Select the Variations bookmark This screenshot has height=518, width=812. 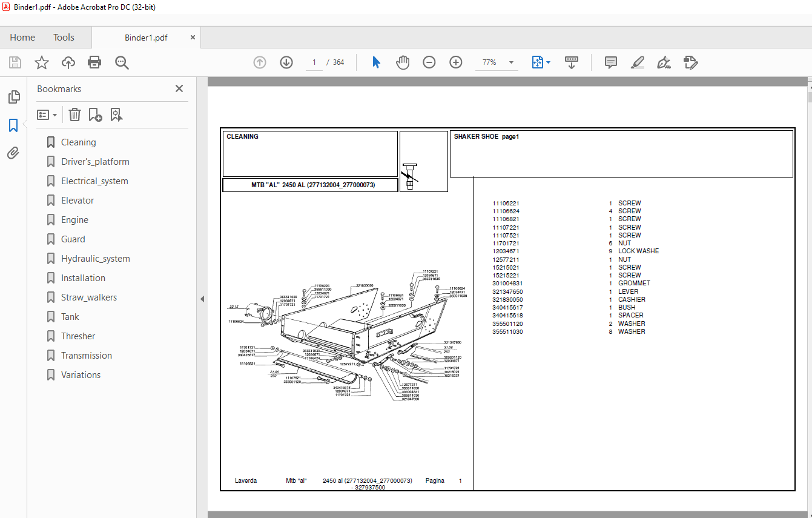pyautogui.click(x=81, y=375)
